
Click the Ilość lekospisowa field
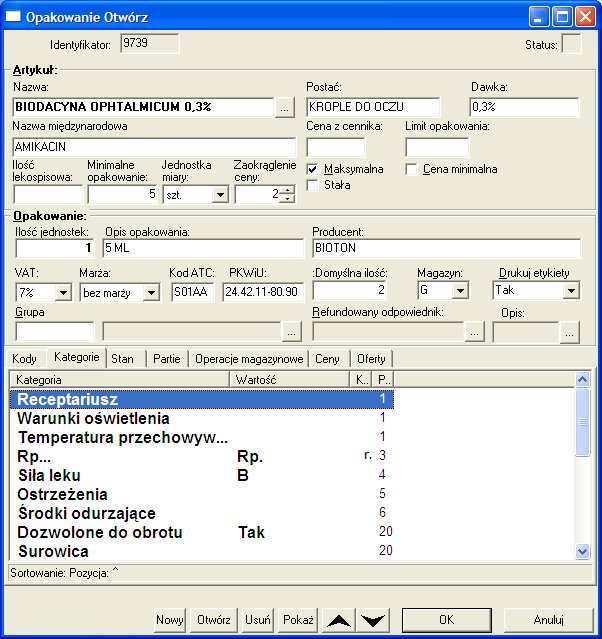pos(48,194)
